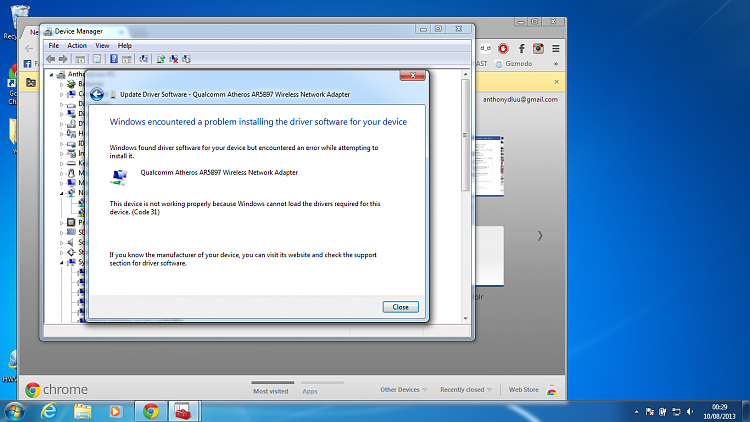
Task: Open the Action menu in Device Manager
Action: click(x=77, y=45)
